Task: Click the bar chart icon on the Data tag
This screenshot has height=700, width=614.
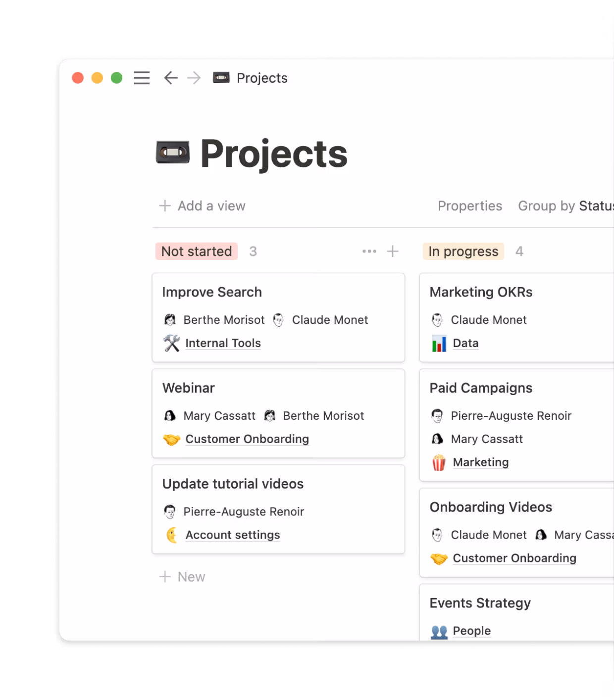Action: 439,343
